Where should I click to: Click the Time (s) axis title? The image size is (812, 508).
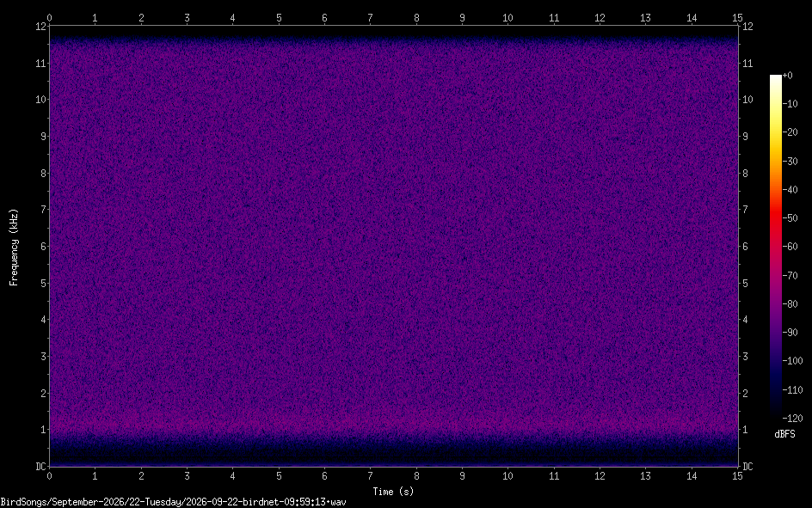[393, 492]
